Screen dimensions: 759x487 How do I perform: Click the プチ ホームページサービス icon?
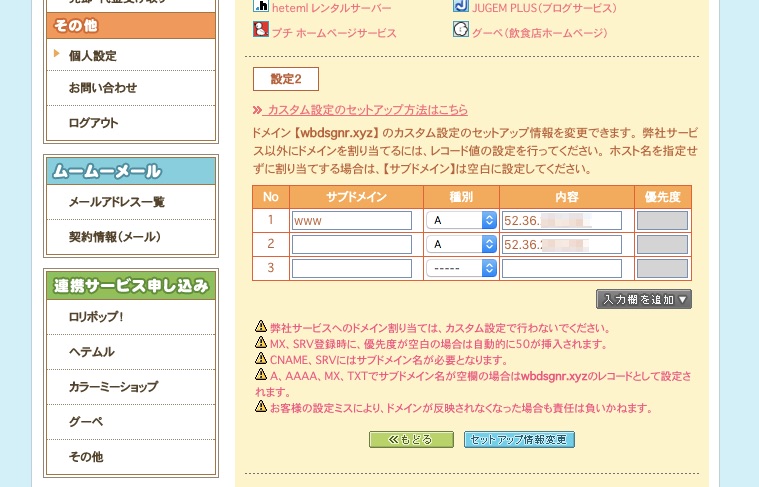[x=260, y=29]
